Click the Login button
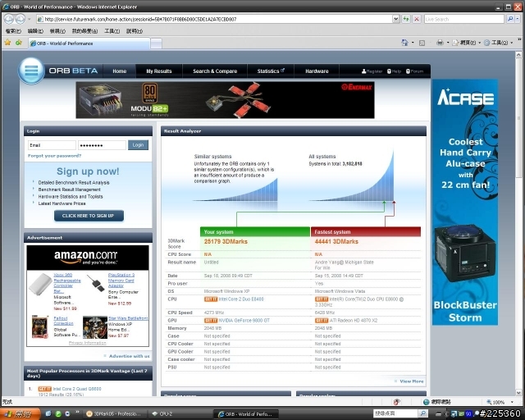This screenshot has width=525, height=420. [x=138, y=145]
